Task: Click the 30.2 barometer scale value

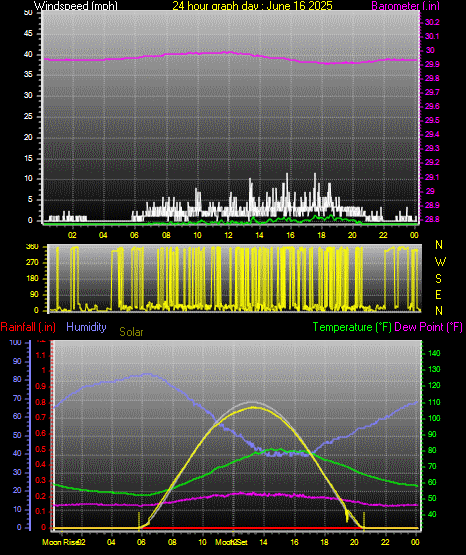Action: tap(432, 22)
